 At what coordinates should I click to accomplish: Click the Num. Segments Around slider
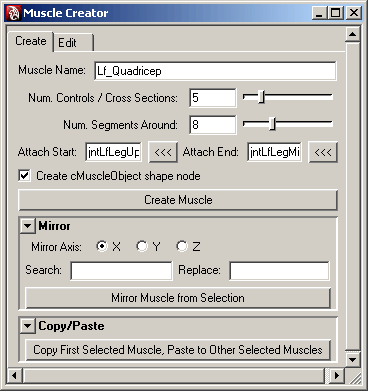[288, 124]
